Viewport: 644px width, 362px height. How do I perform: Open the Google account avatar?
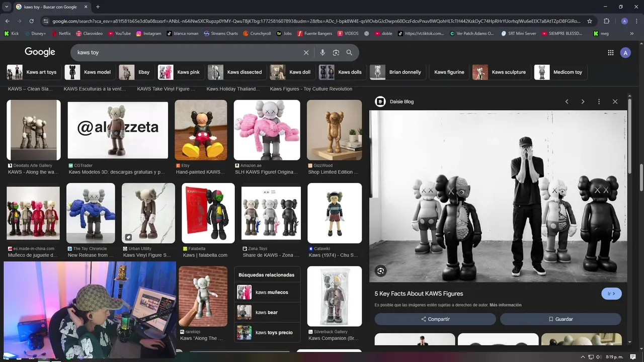click(625, 52)
